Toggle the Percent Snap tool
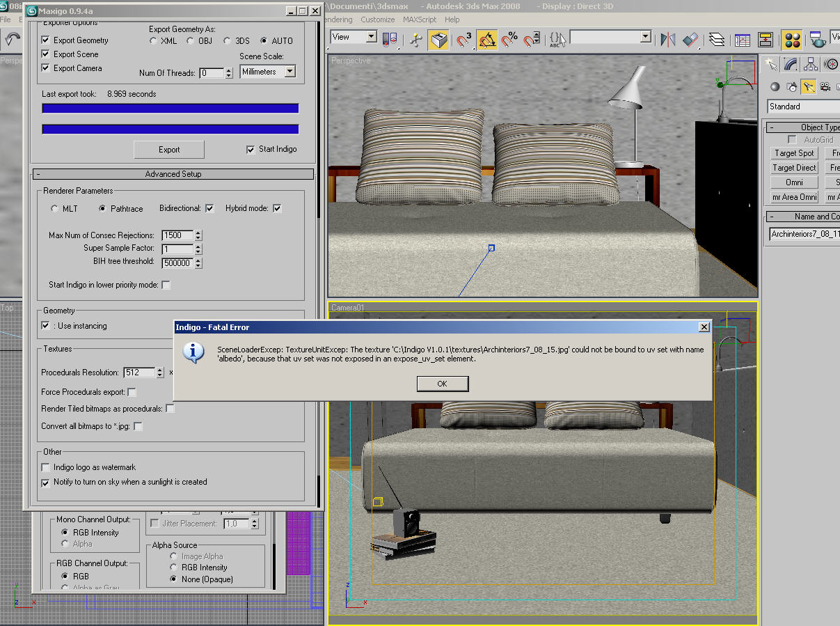The width and height of the screenshot is (840, 626). tap(510, 40)
